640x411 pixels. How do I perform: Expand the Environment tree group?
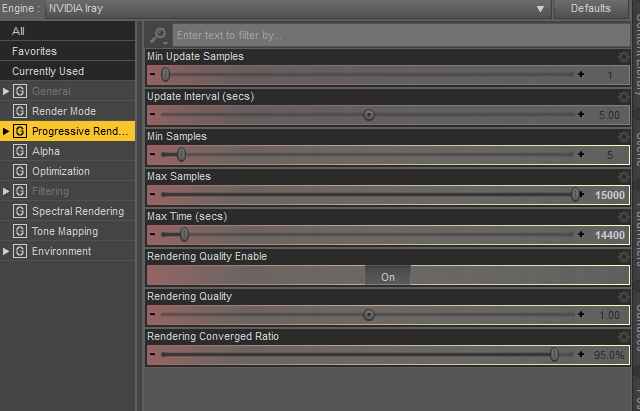pos(6,251)
